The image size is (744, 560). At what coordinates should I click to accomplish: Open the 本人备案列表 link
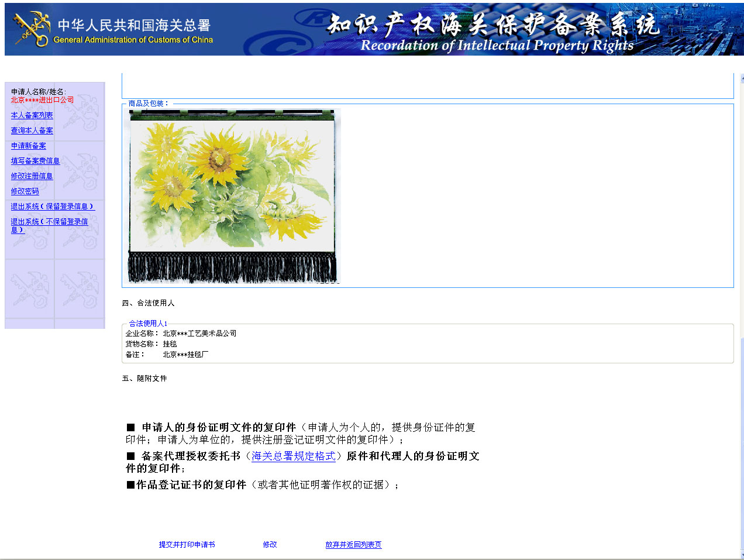click(x=32, y=115)
